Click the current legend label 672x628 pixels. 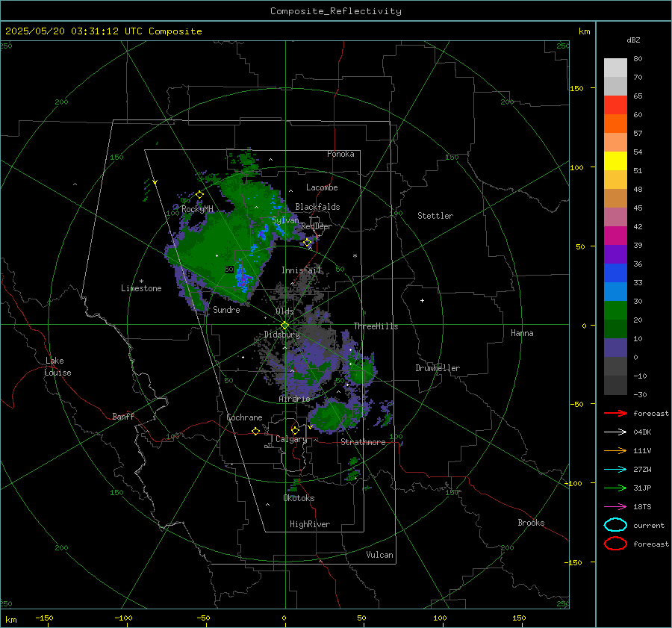click(649, 525)
